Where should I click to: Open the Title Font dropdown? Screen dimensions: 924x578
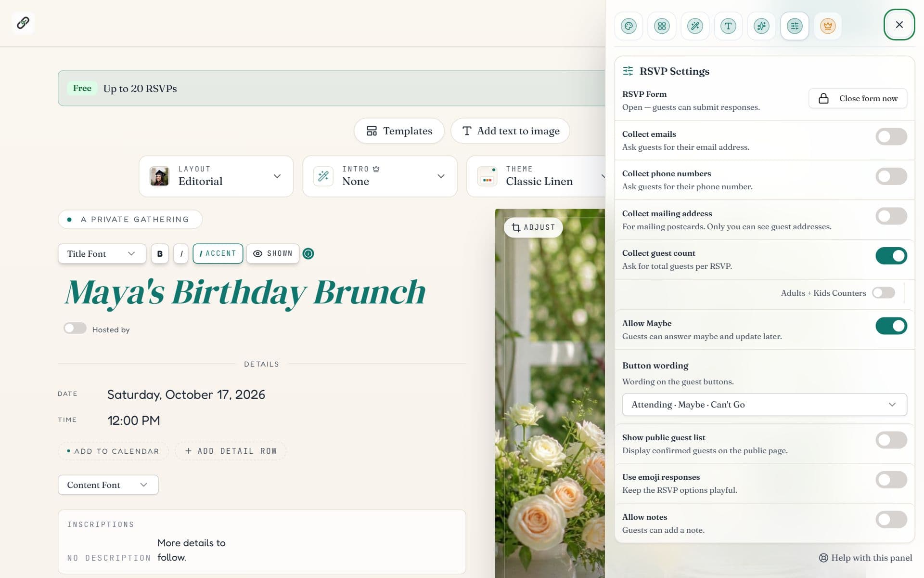click(x=102, y=253)
